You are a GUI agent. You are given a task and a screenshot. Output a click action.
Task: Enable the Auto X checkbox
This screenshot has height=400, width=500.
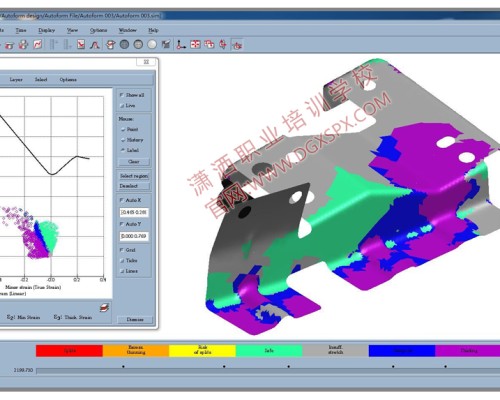coord(122,200)
